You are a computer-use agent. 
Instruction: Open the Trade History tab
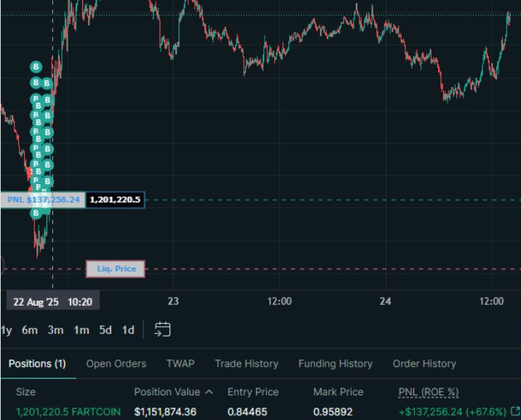[x=246, y=363]
